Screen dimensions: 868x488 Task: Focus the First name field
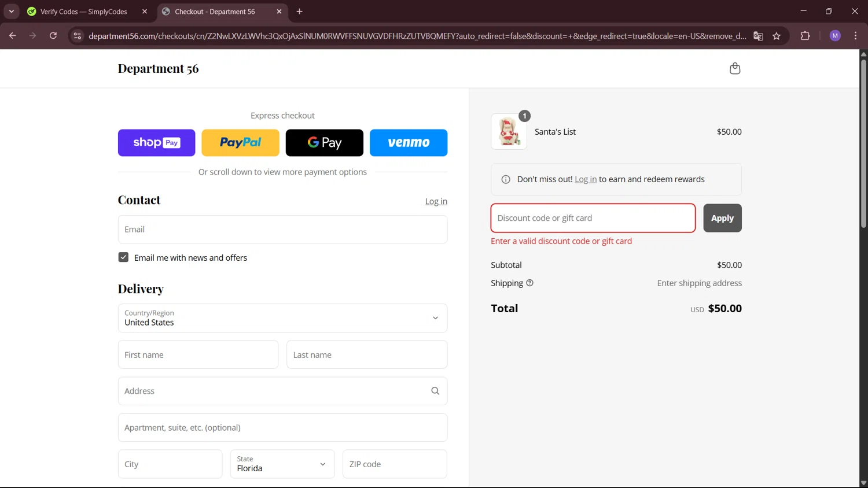(198, 354)
